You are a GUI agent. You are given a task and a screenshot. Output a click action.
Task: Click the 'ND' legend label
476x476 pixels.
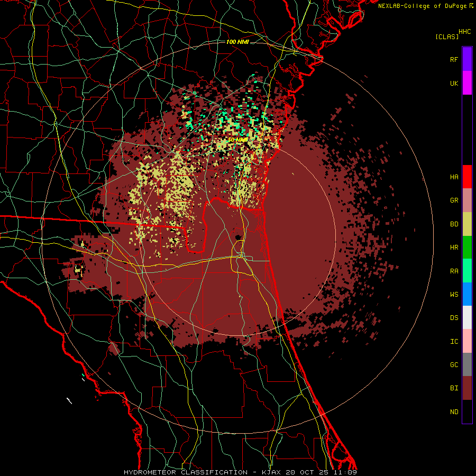coord(454,412)
